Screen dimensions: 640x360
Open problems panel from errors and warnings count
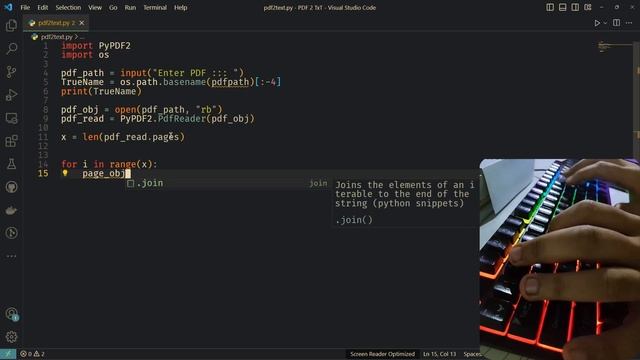[32, 354]
